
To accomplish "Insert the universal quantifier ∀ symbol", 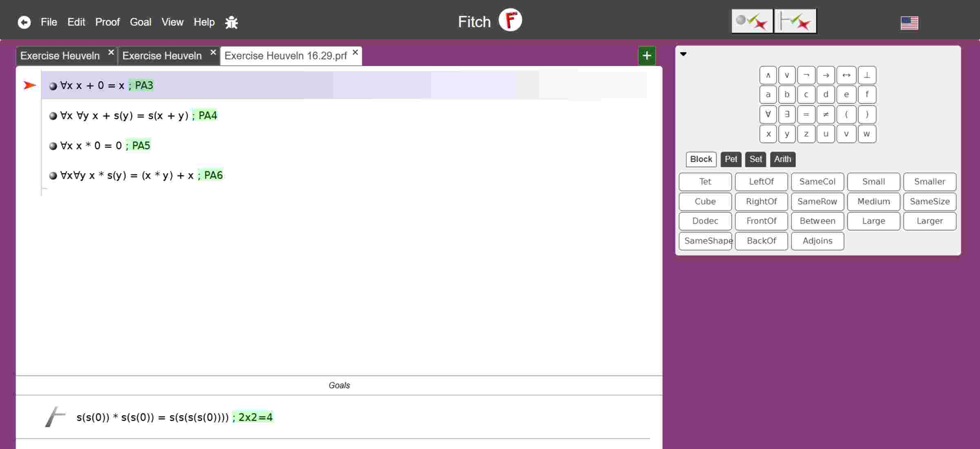I will click(768, 114).
